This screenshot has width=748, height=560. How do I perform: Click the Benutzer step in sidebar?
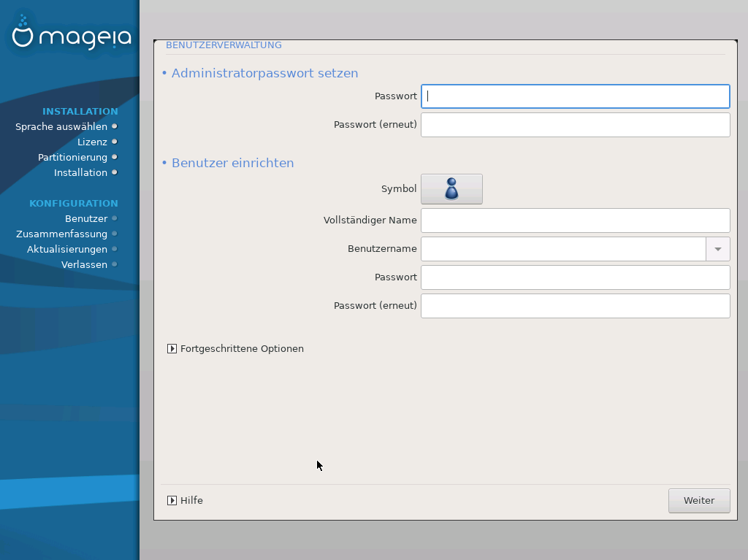[x=86, y=219]
